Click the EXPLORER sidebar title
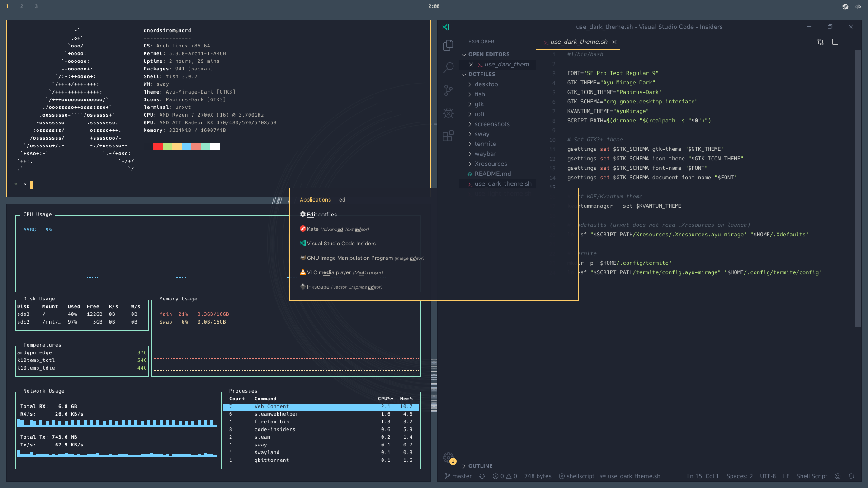 click(481, 42)
